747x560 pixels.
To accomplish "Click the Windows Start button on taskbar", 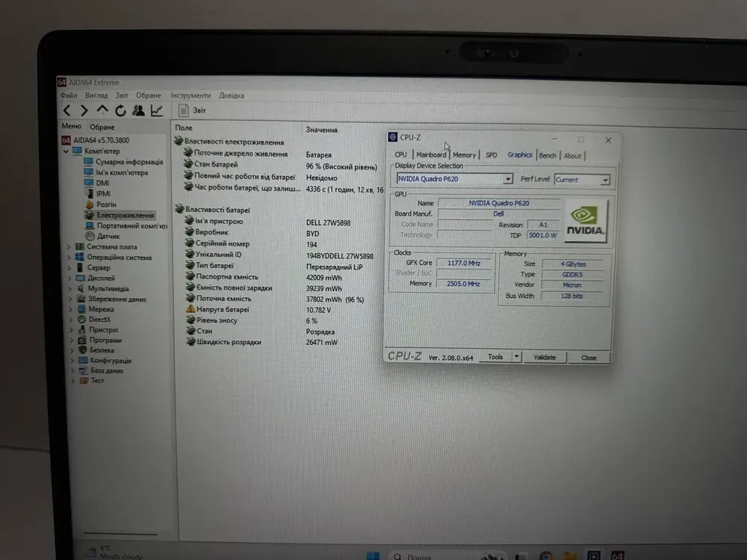I will pos(373,556).
